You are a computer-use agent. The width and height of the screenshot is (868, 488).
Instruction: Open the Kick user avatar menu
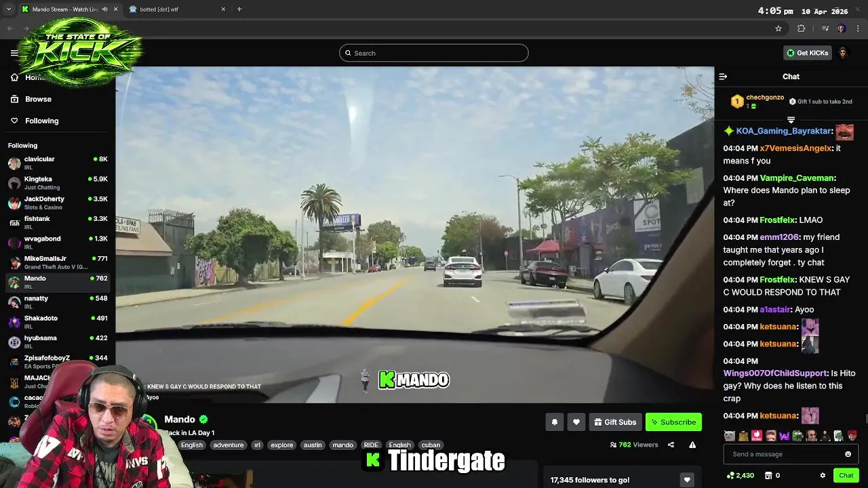843,53
